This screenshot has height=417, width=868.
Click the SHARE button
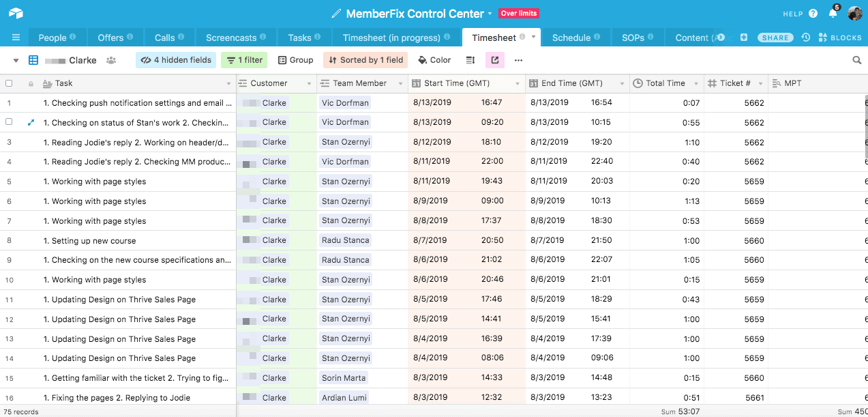coord(775,38)
